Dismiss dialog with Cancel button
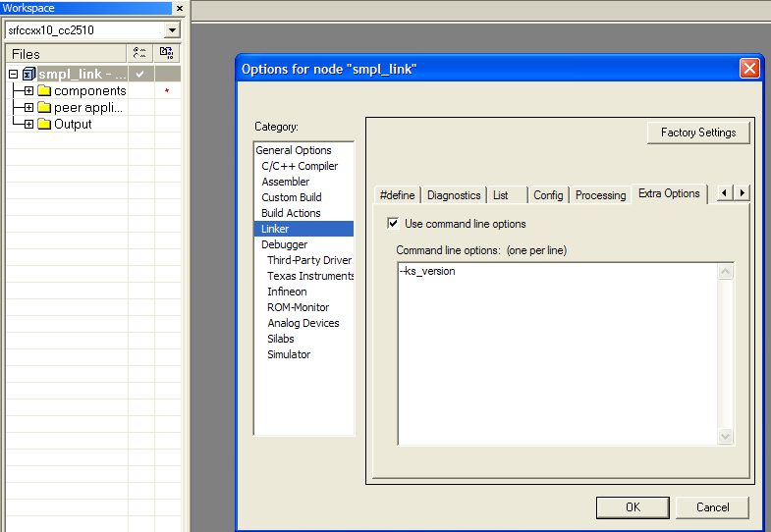The height and width of the screenshot is (532, 771). click(x=712, y=507)
